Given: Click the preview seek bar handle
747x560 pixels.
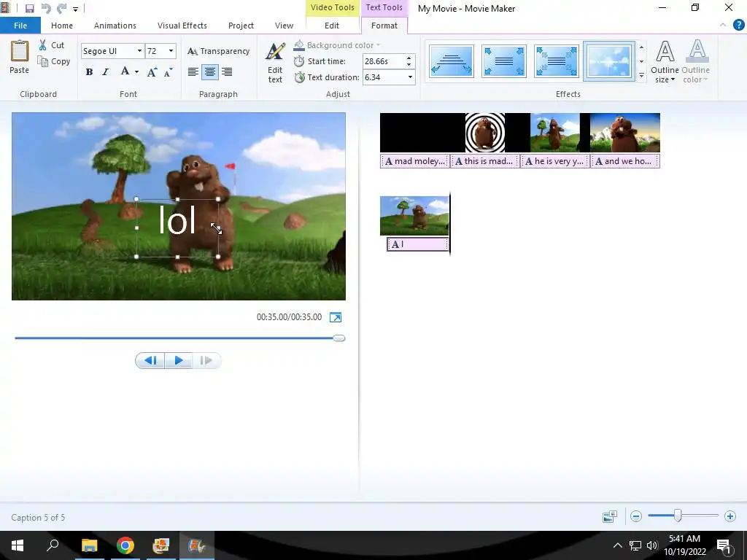Looking at the screenshot, I should (338, 338).
